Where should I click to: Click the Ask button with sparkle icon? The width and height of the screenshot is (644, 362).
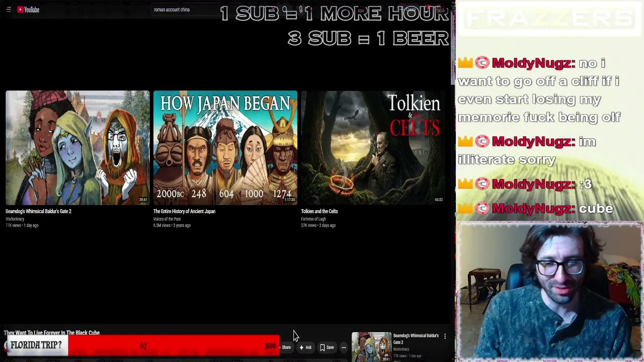[x=305, y=347]
